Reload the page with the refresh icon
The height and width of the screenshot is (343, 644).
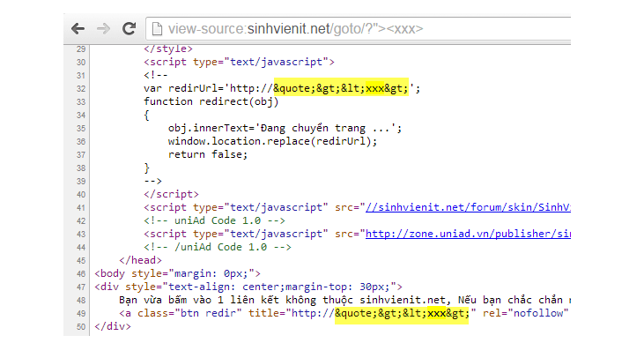130,28
